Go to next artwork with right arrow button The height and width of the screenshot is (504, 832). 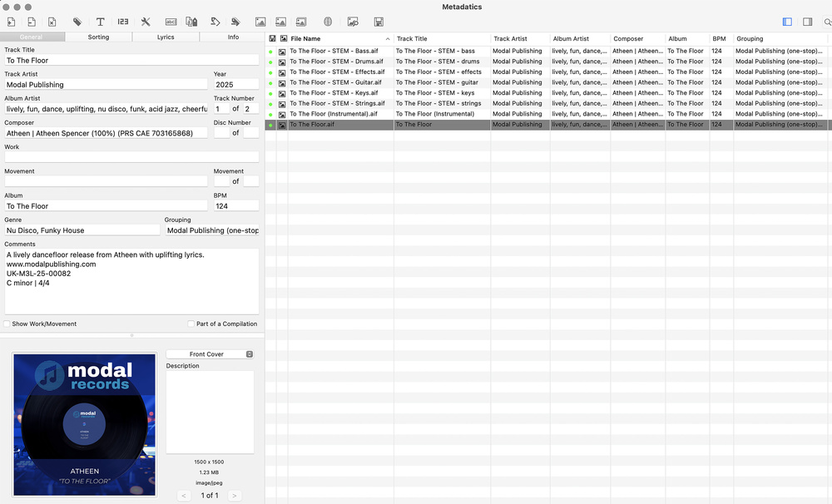235,496
